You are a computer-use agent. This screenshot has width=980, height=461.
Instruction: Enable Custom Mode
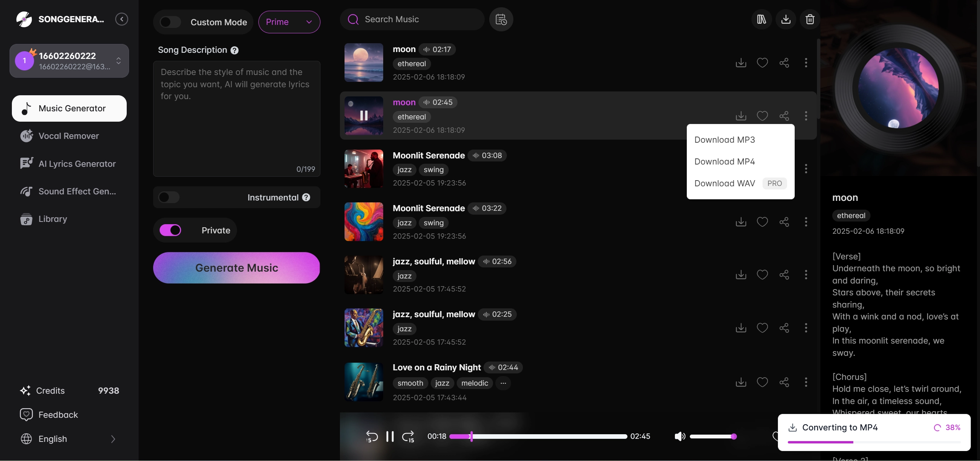[170, 22]
